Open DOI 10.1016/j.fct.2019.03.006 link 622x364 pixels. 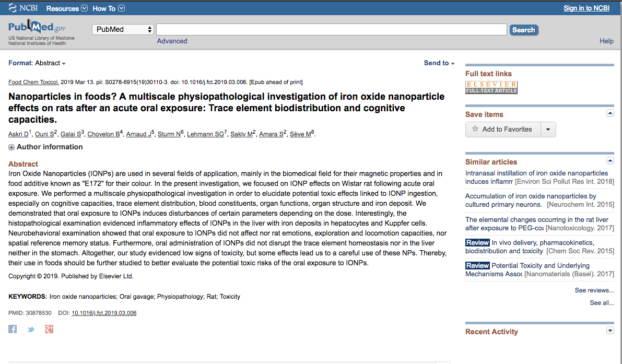point(104,313)
